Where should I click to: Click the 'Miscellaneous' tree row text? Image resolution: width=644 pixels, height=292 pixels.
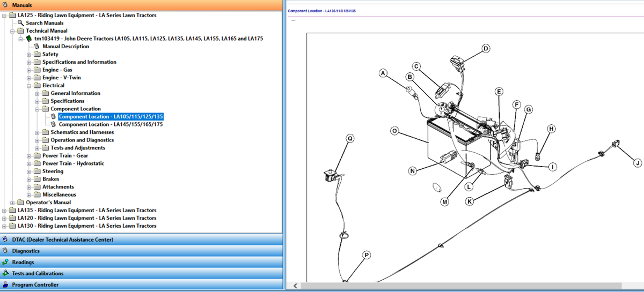coord(59,194)
